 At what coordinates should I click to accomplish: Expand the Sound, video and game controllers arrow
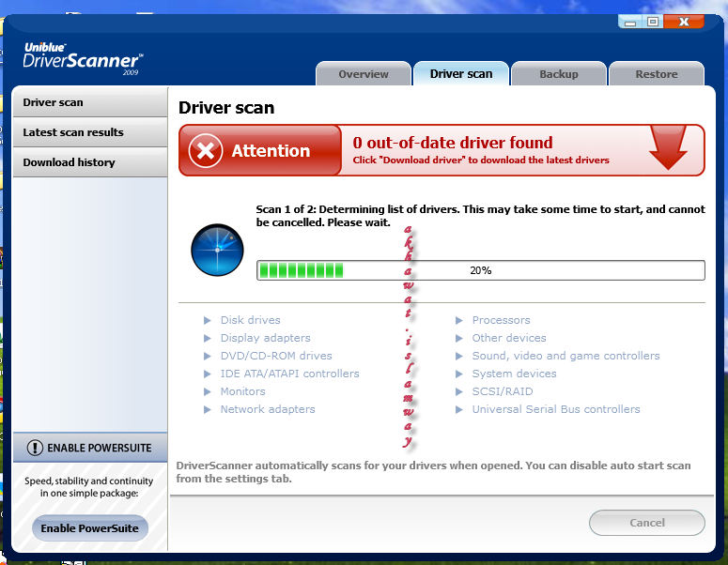click(458, 357)
